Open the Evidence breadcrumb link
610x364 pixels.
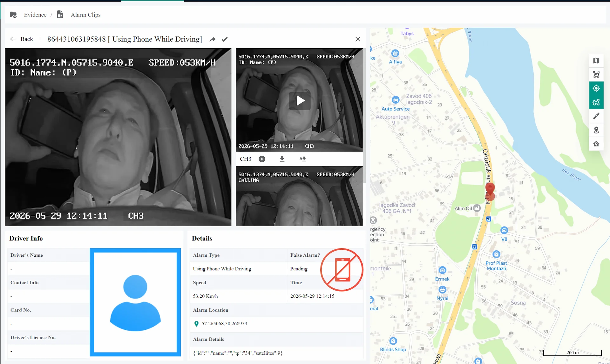click(x=35, y=15)
